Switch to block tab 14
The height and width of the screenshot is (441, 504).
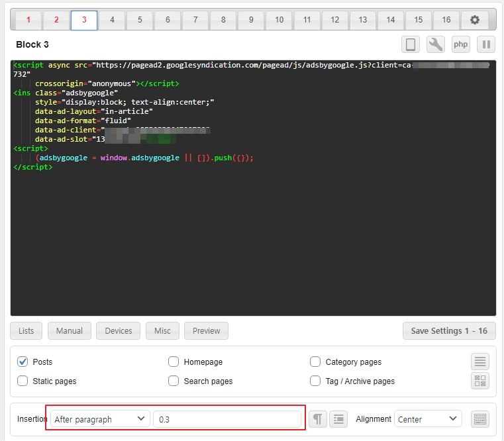point(391,20)
